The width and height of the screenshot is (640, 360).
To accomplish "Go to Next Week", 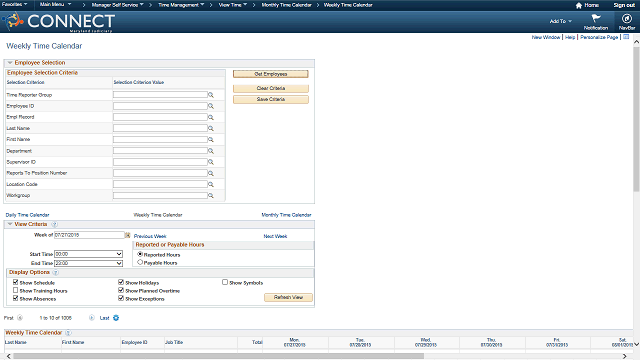I will (x=275, y=236).
